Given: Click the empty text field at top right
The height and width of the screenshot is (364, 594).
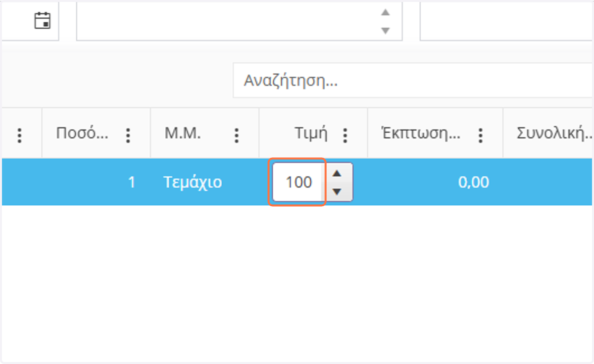Looking at the screenshot, I should click(507, 21).
